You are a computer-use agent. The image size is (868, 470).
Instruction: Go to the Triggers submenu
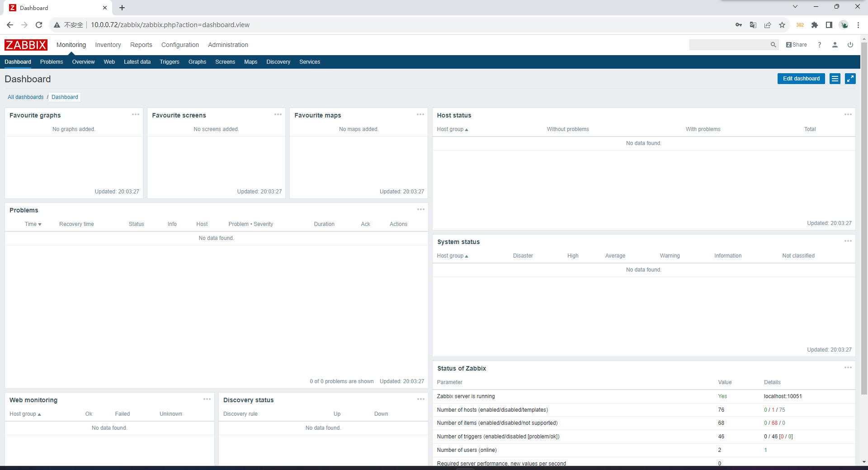pos(170,62)
